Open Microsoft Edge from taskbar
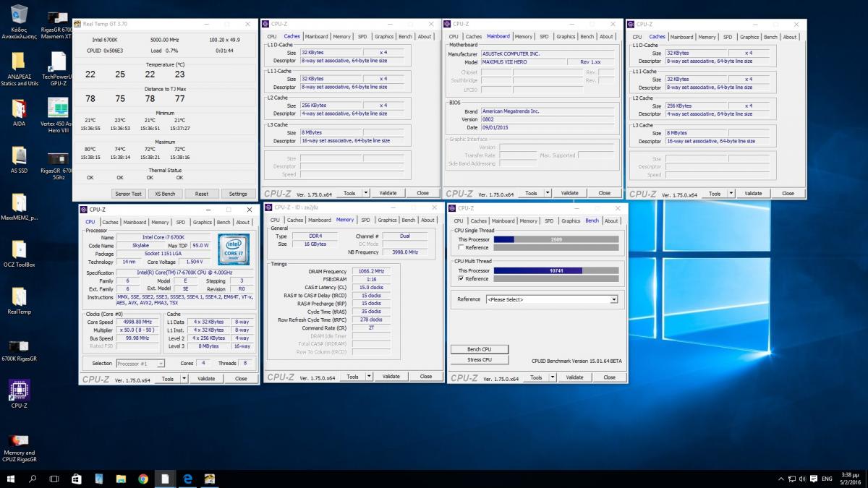Viewport: 868px width, 488px height. click(x=187, y=479)
